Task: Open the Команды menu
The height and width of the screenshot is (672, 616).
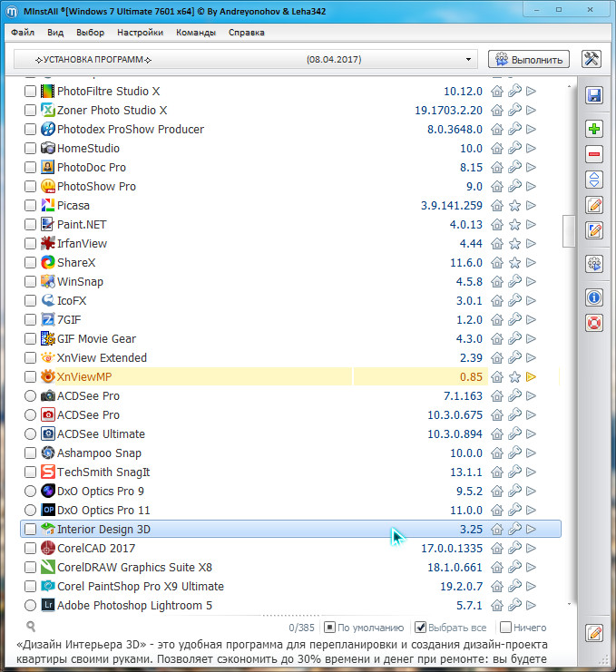Action: click(x=195, y=33)
